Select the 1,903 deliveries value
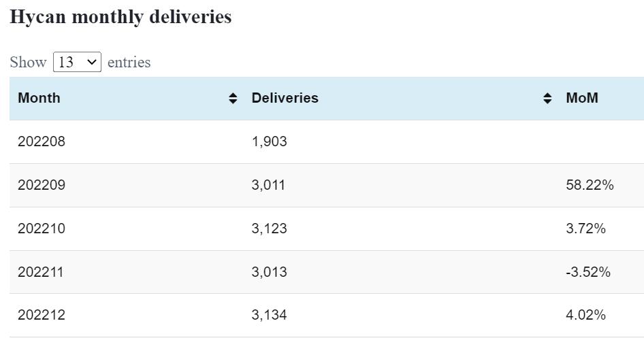The height and width of the screenshot is (338, 644). [269, 141]
